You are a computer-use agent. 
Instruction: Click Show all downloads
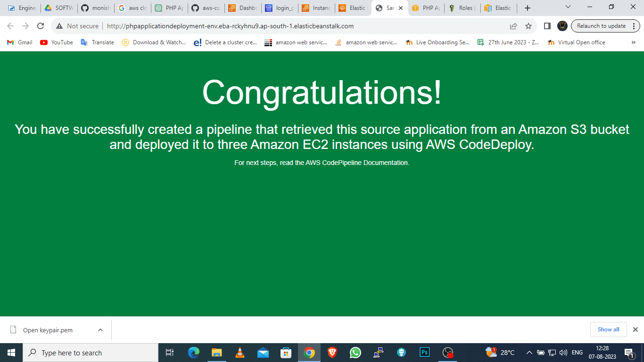coord(608,329)
